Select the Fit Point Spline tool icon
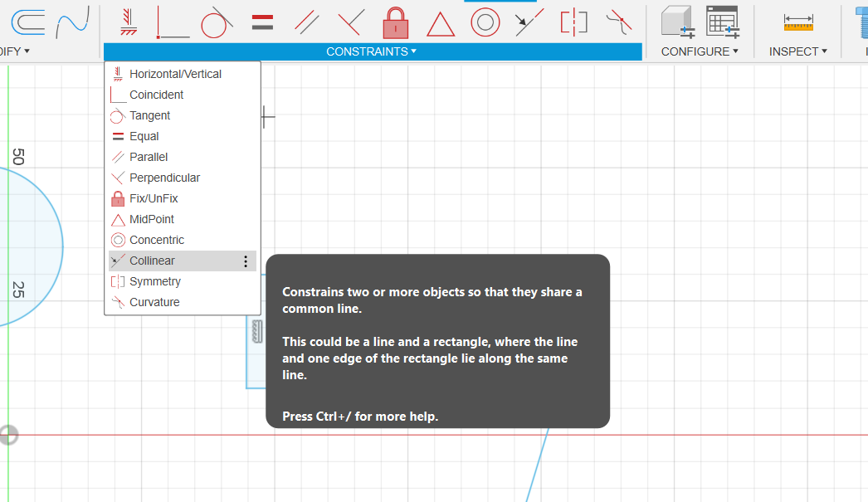Viewport: 868px width, 502px height. click(x=72, y=22)
